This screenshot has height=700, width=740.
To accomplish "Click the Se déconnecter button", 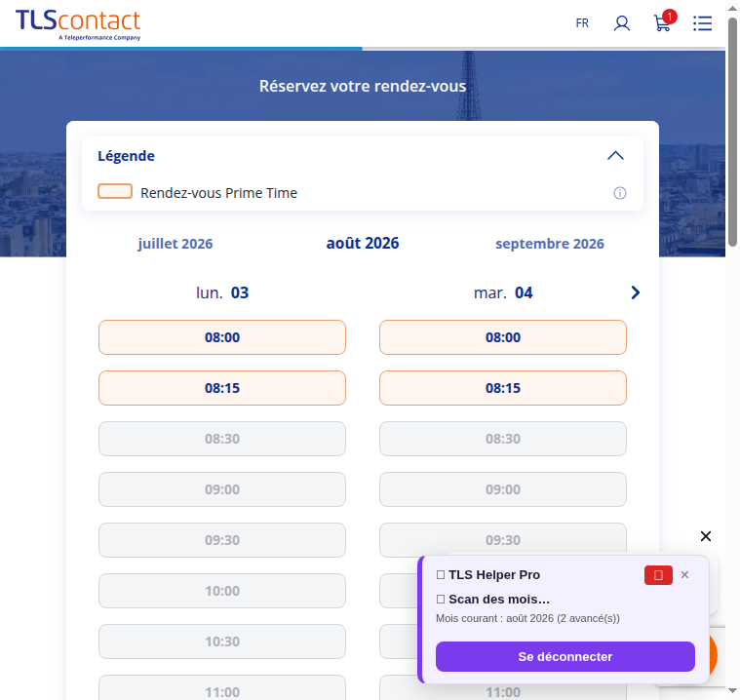I will tap(565, 656).
